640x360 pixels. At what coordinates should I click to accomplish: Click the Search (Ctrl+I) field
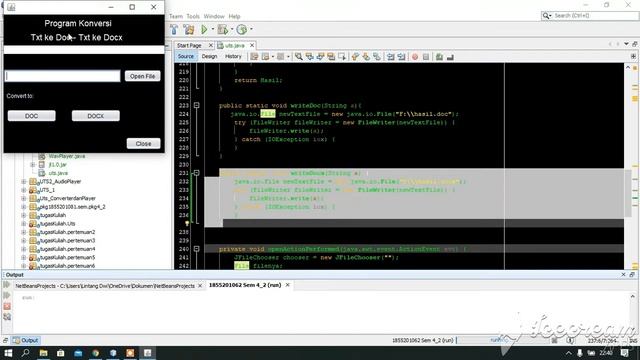click(x=589, y=16)
